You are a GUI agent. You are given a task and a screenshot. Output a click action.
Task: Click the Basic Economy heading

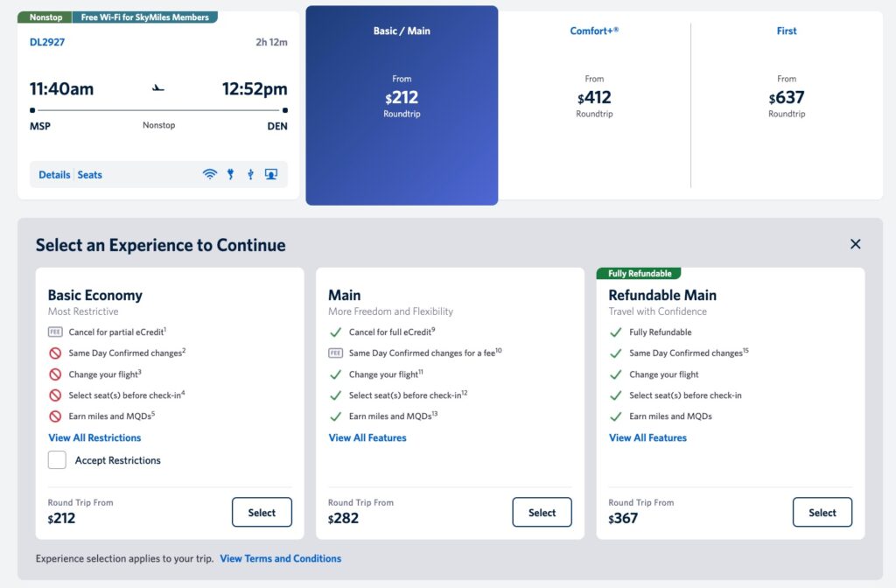point(94,296)
